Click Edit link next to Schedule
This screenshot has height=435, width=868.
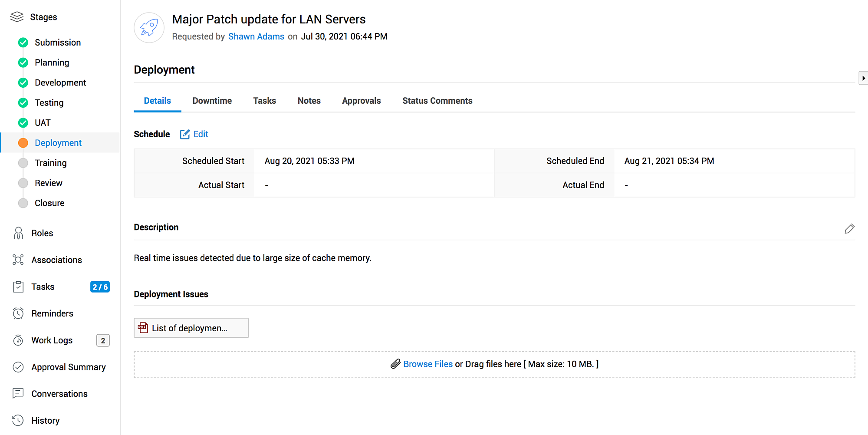[201, 134]
